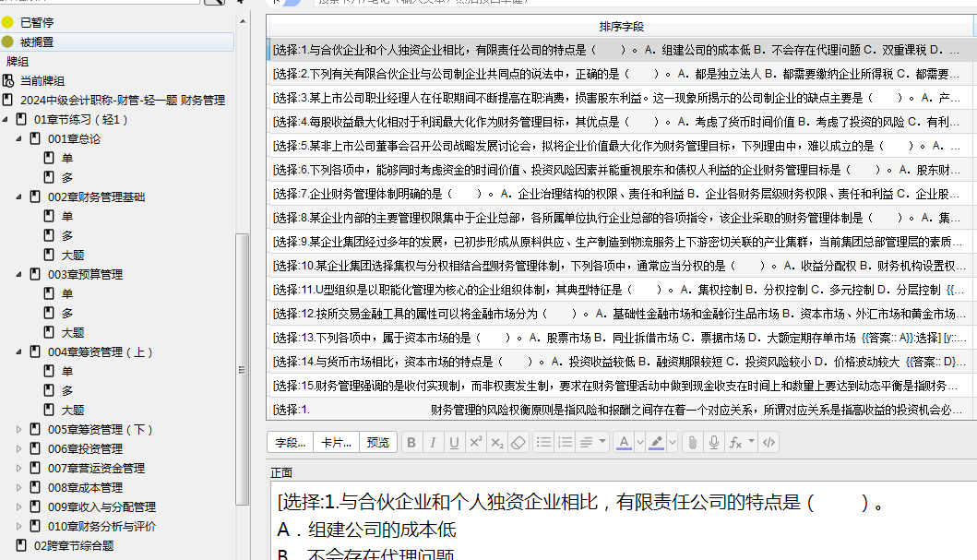The height and width of the screenshot is (560, 977).
Task: Click the deck icon of 2024中级会计职称 deck
Action: [x=8, y=100]
